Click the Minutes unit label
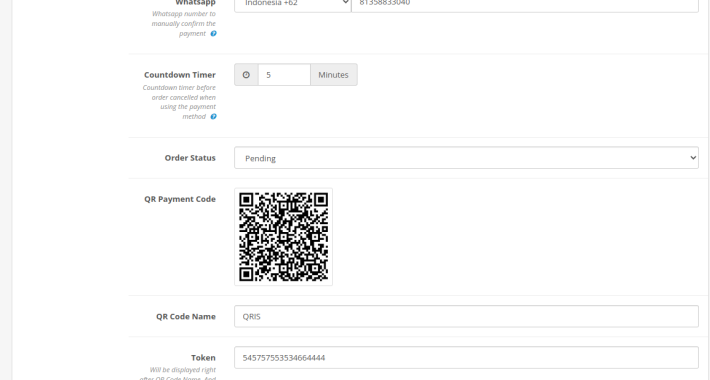Image resolution: width=710 pixels, height=380 pixels. tap(334, 75)
